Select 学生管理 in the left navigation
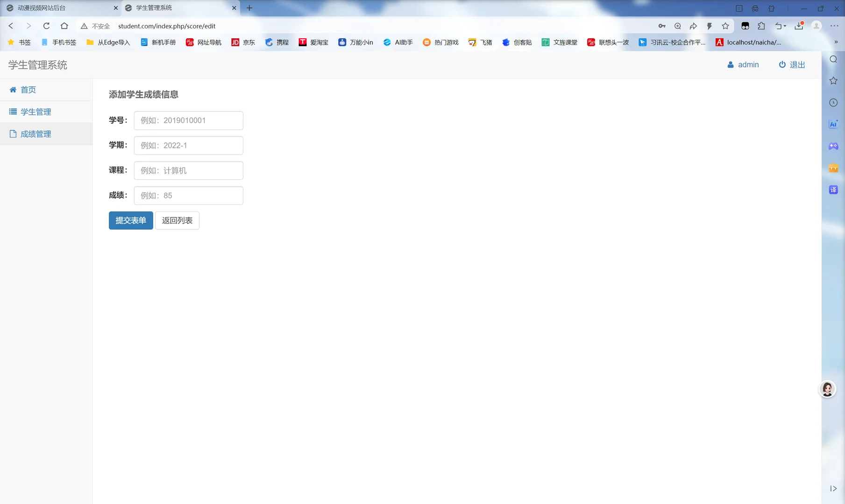 pos(36,112)
